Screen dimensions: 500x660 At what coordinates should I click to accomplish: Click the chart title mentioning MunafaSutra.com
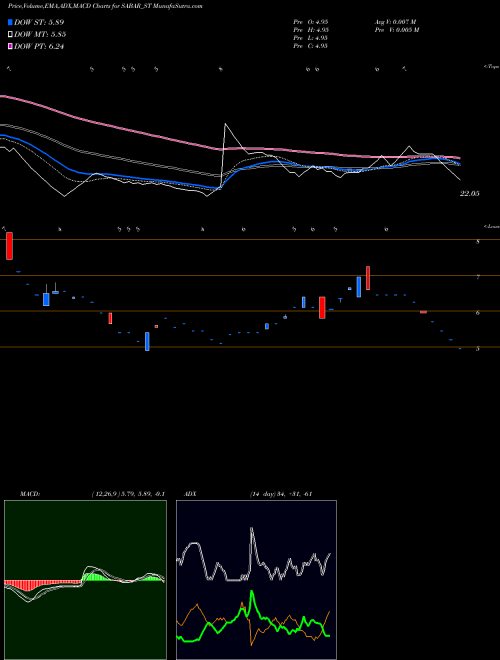point(105,7)
